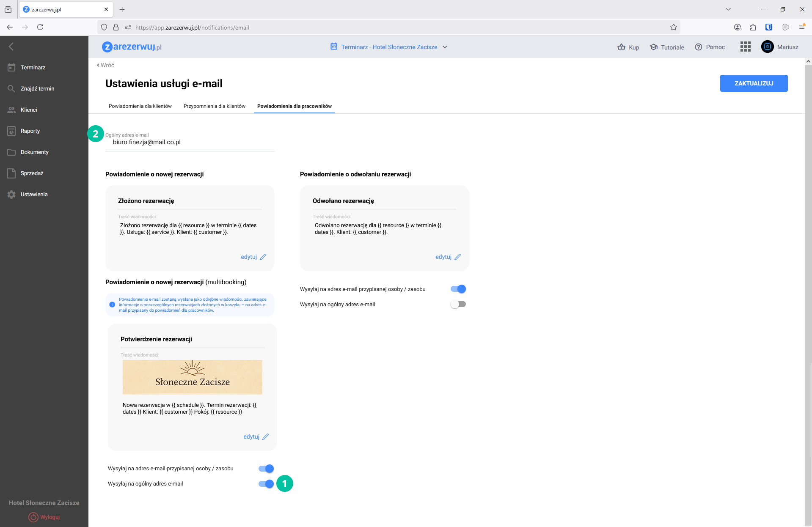Enable cancellation general e-mail address toggle
Viewport: 812px width, 527px height.
[x=458, y=305]
